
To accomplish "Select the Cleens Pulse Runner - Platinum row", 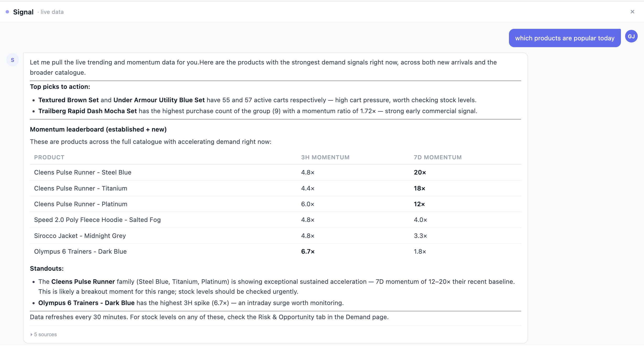I will pos(80,204).
